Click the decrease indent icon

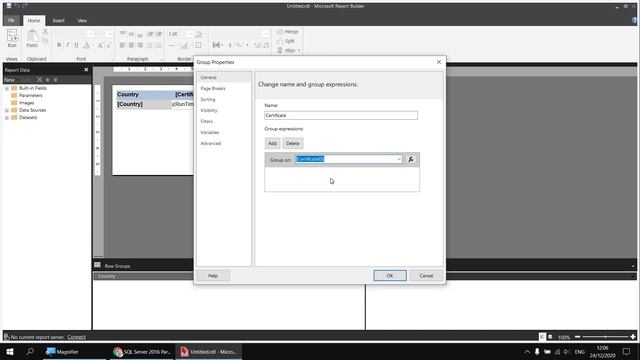click(150, 34)
